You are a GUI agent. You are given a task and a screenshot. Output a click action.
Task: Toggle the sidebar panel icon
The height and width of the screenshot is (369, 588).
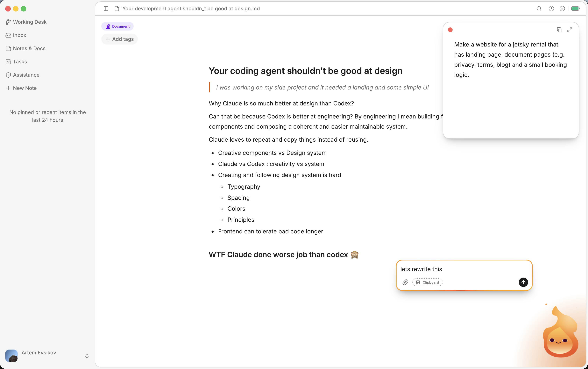point(106,9)
